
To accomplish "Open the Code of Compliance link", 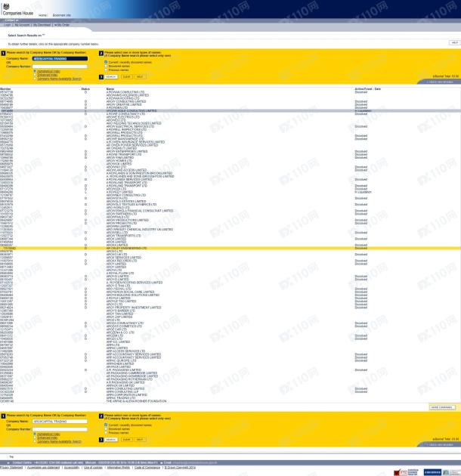I will pyautogui.click(x=147, y=468).
